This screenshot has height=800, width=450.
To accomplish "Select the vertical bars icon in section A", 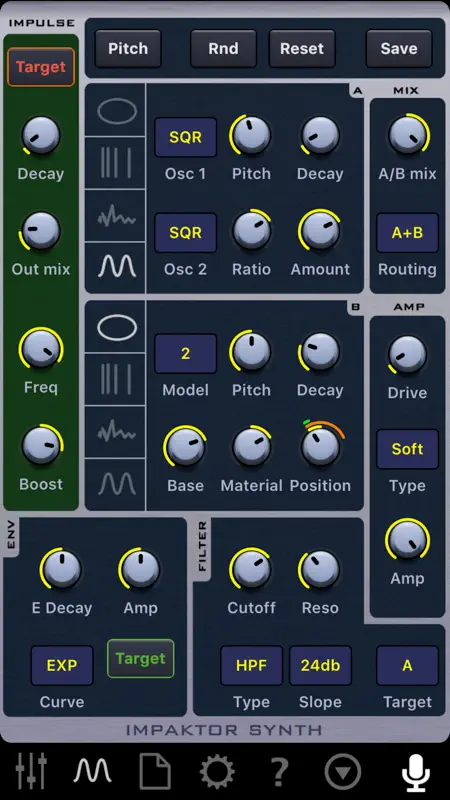I will (x=115, y=163).
